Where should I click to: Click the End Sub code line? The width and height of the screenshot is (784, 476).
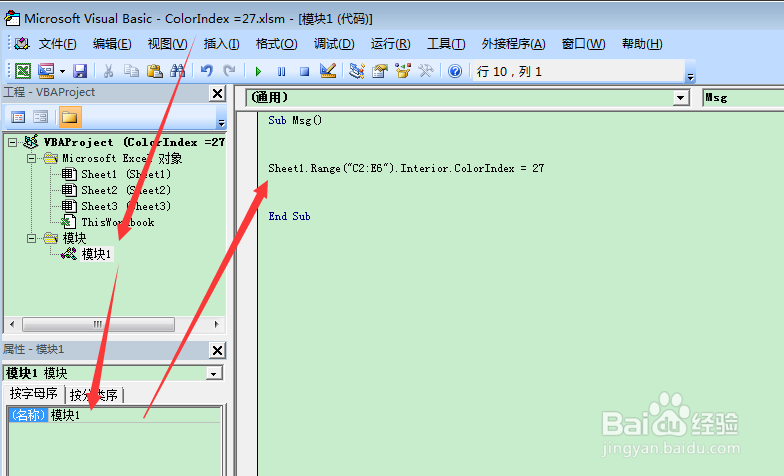(289, 216)
